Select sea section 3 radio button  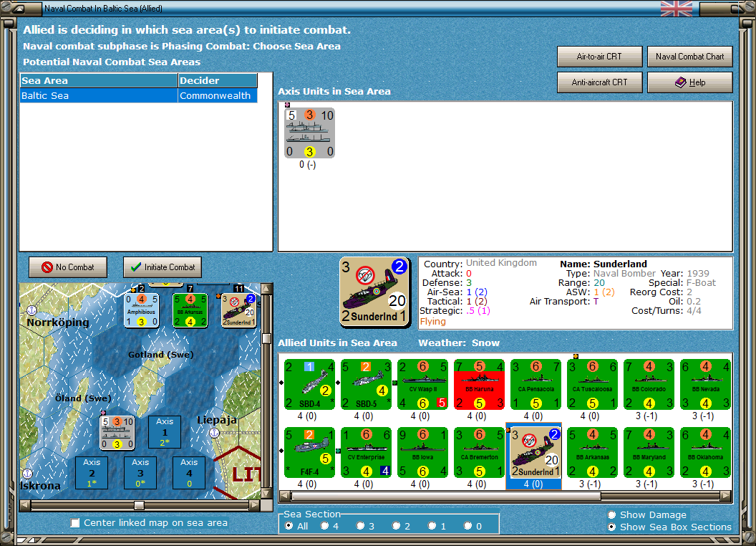click(360, 526)
